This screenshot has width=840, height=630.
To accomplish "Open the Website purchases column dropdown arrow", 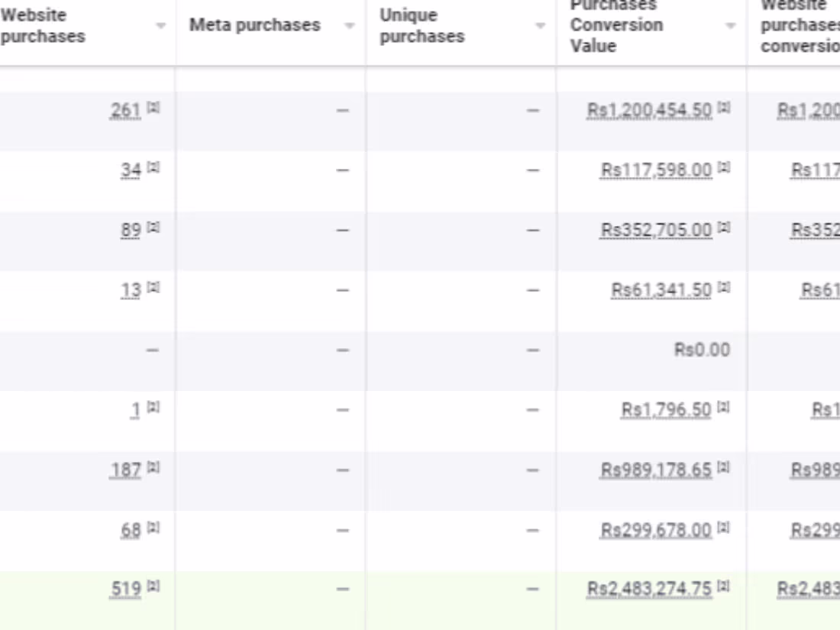I will pos(160,26).
